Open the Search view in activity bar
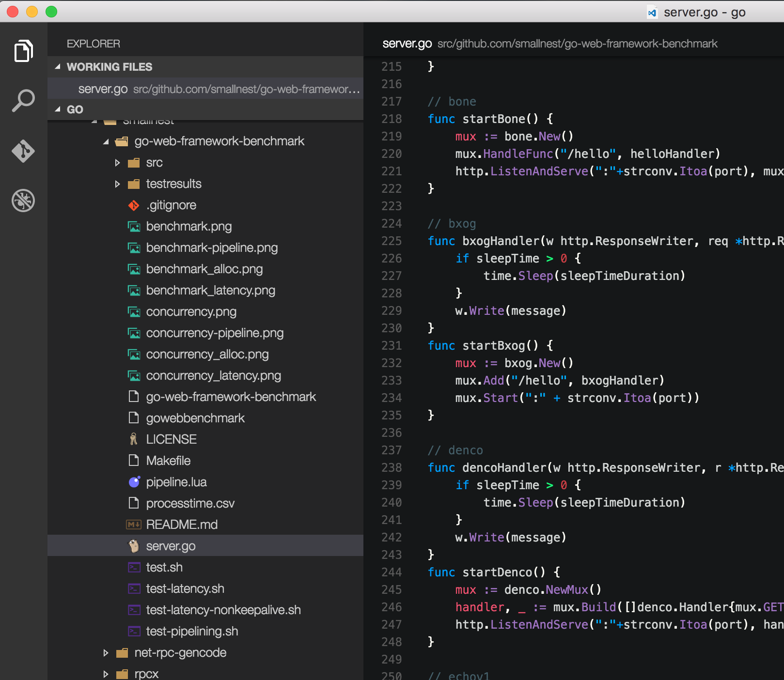Screen dimensions: 784x680 (x=23, y=101)
